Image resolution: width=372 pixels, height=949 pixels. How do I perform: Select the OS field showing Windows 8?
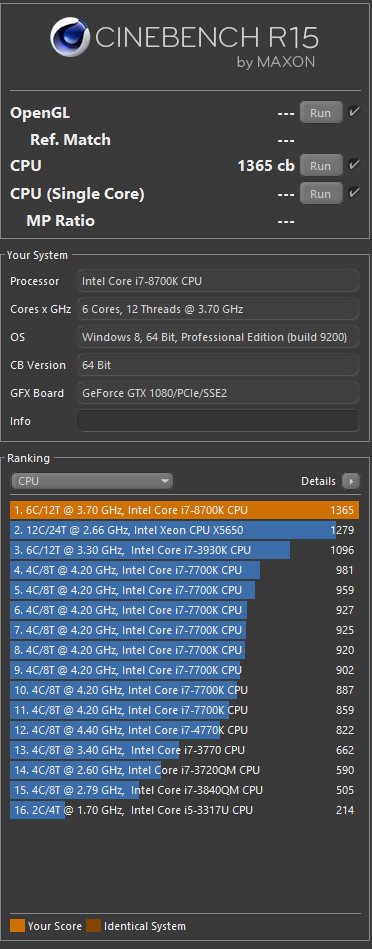[x=218, y=337]
